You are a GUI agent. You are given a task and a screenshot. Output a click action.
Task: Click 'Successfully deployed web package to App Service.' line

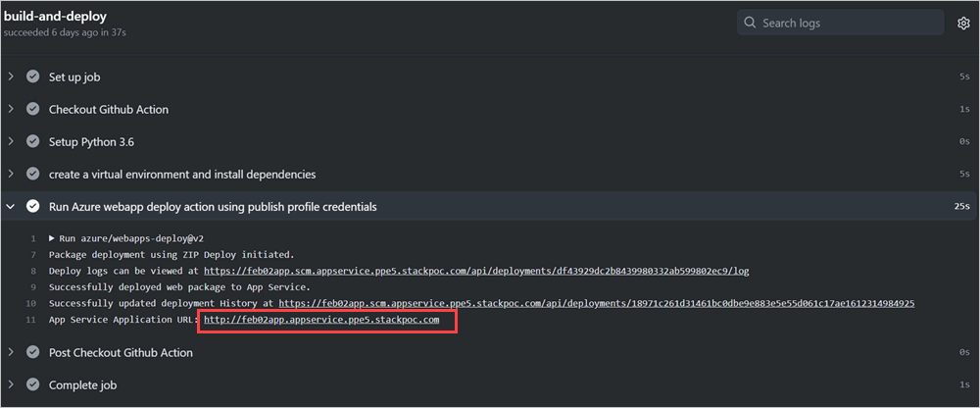click(178, 287)
